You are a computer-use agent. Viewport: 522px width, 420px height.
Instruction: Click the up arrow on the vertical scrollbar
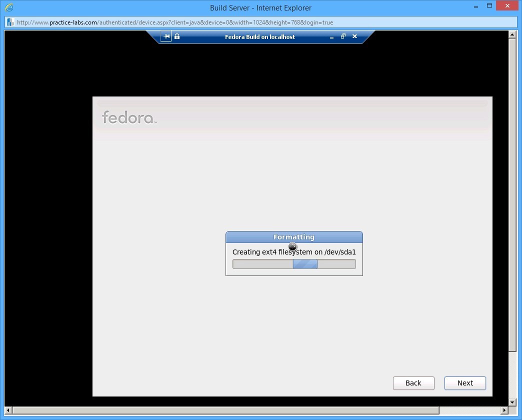pyautogui.click(x=511, y=34)
